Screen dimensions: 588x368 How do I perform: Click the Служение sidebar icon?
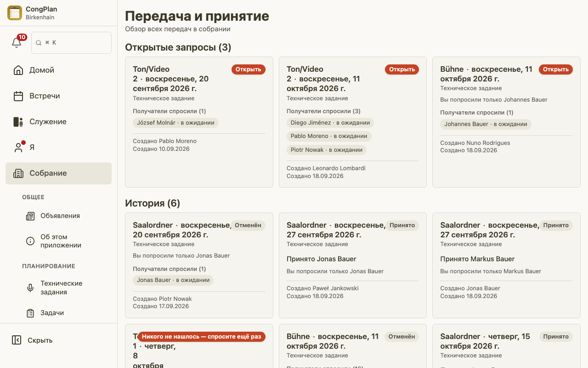(x=18, y=122)
